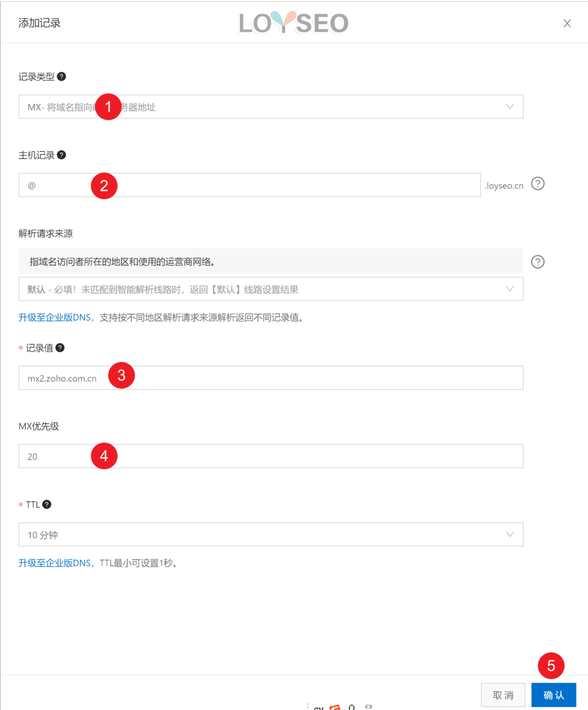Click the LOYSEO logo at the top
Viewport: 588px width, 710px height.
coord(293,23)
